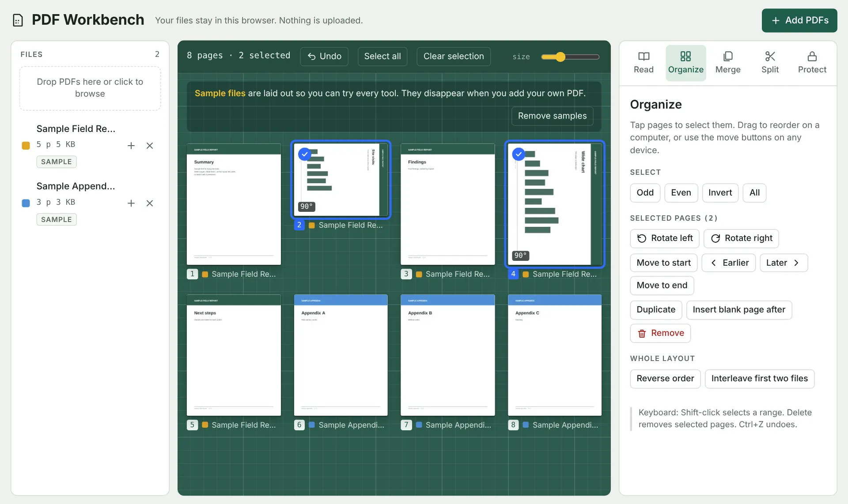Click the All select button in Organize panel
The image size is (848, 504).
pos(754,193)
